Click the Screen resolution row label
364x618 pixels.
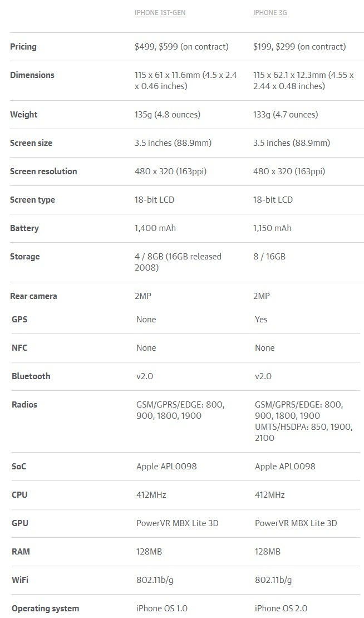[43, 171]
